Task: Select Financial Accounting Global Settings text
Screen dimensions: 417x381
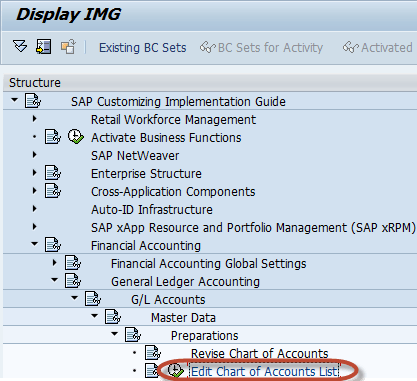Action: 209,263
